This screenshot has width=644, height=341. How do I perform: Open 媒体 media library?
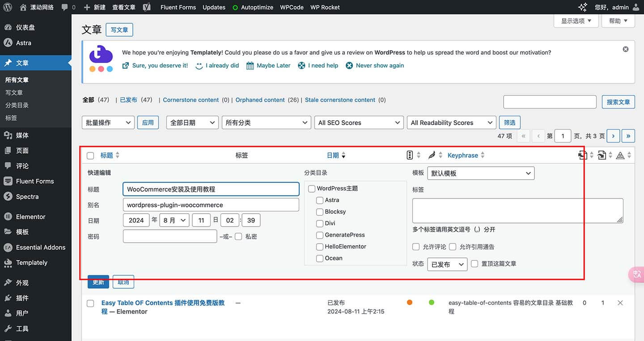36,135
